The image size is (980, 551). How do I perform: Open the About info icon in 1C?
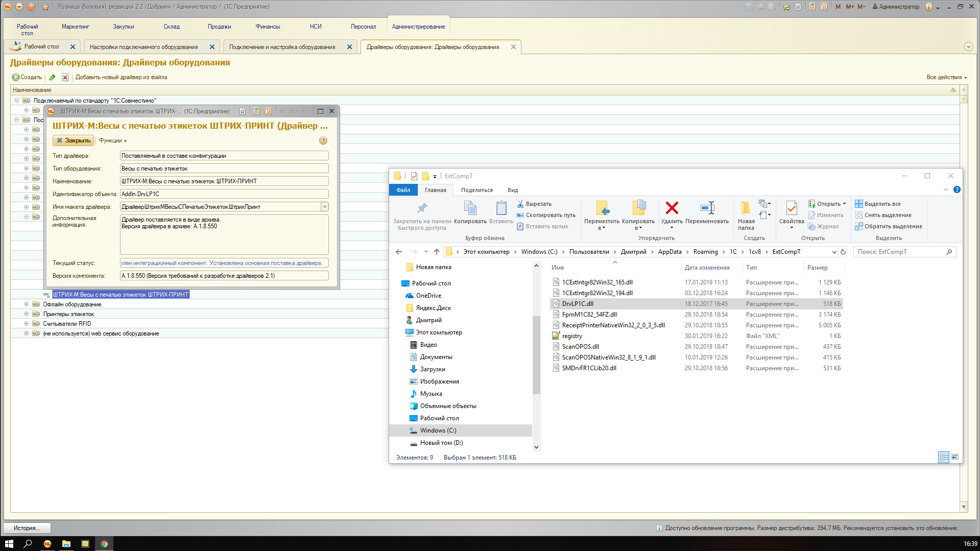point(929,7)
